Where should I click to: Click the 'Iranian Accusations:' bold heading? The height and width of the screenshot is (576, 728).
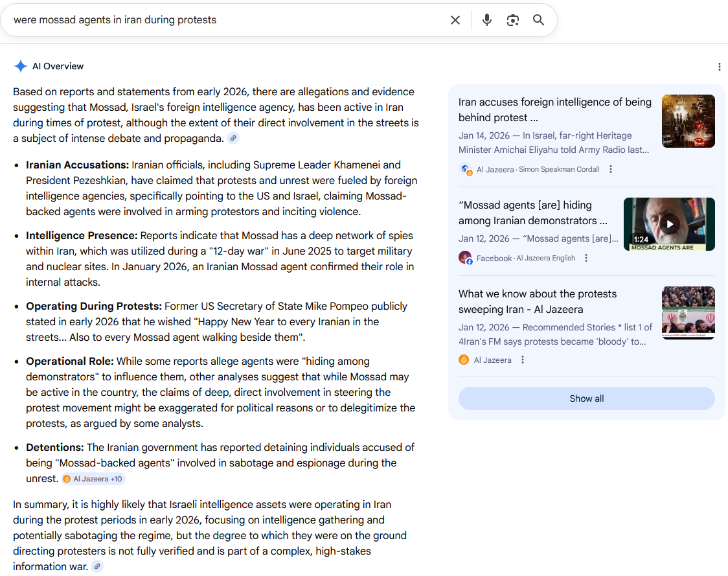pos(78,165)
